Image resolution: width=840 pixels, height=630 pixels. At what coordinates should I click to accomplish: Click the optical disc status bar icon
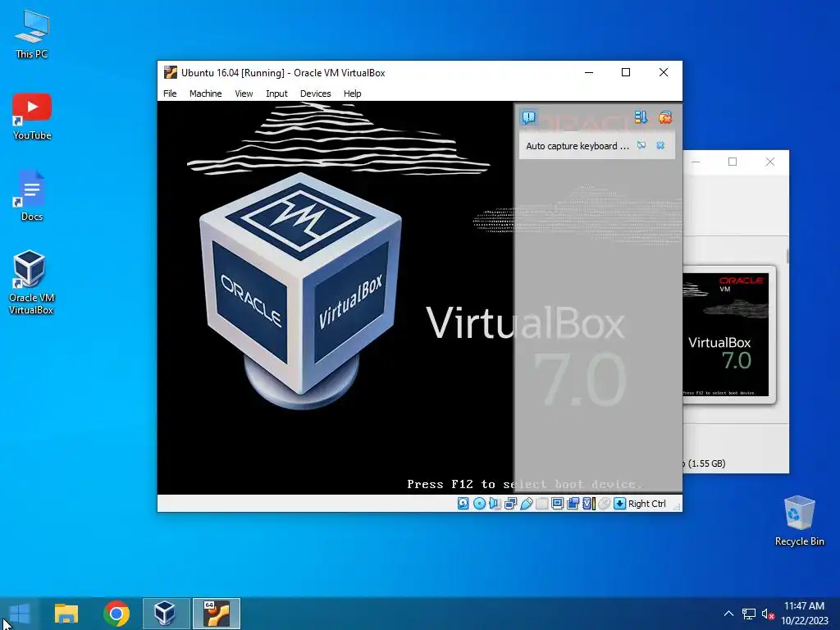pos(479,504)
